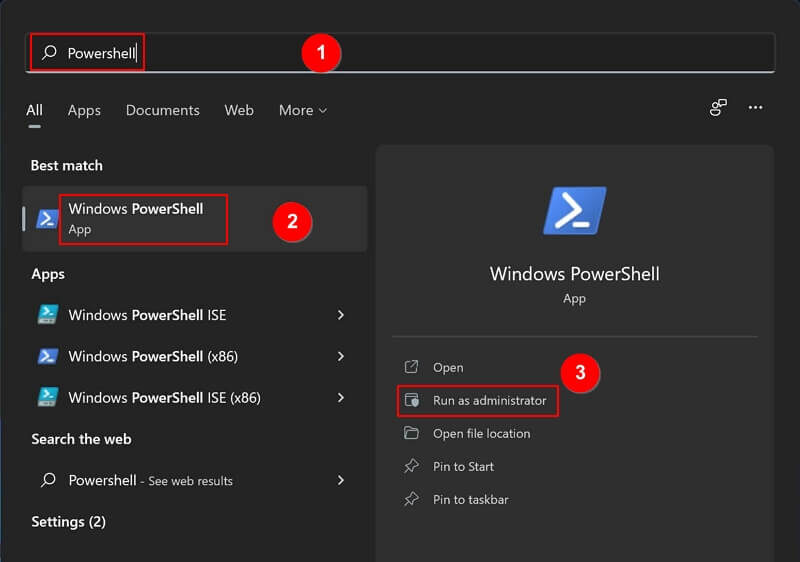Click the Windows PowerShell ISE (x86) icon
Image resolution: width=800 pixels, height=562 pixels.
tap(48, 397)
